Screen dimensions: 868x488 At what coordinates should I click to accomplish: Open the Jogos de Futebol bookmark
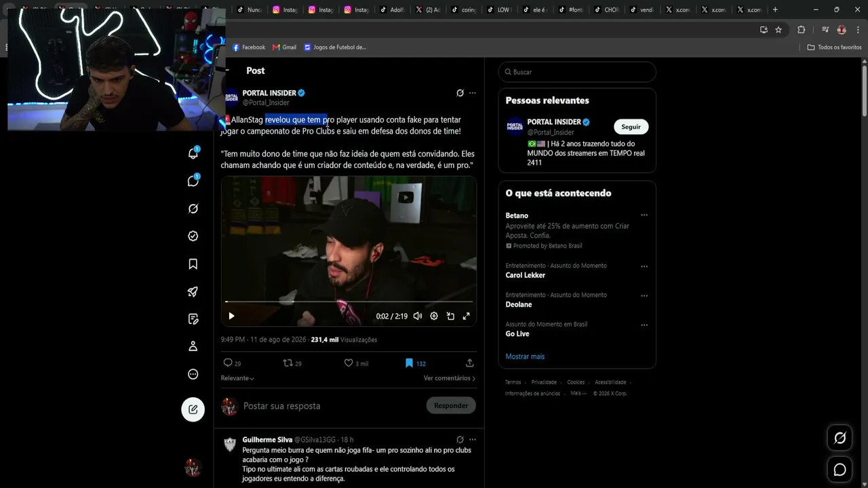click(335, 47)
